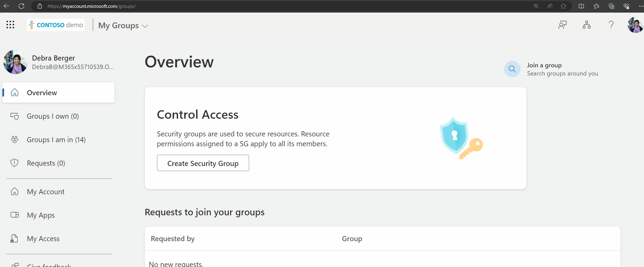644x267 pixels.
Task: Click the feedback person icon in header
Action: point(562,25)
